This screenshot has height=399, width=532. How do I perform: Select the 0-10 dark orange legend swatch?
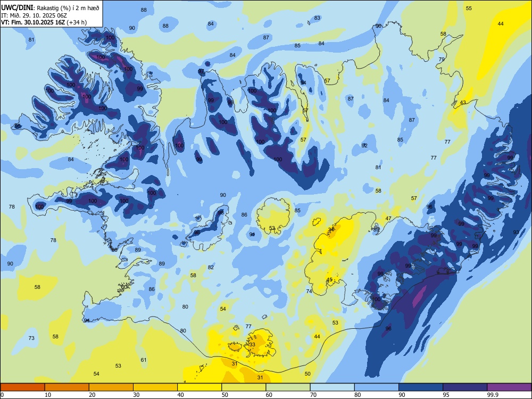point(22,387)
